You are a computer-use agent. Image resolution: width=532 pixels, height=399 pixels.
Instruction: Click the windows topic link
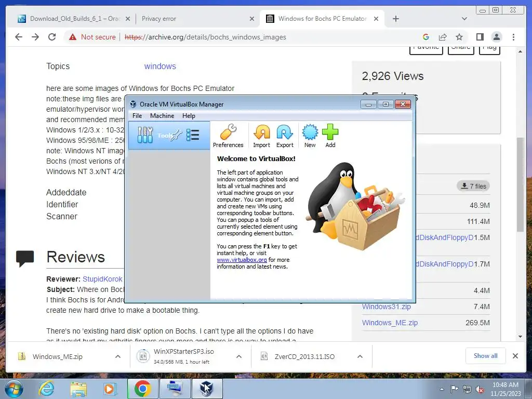[160, 66]
